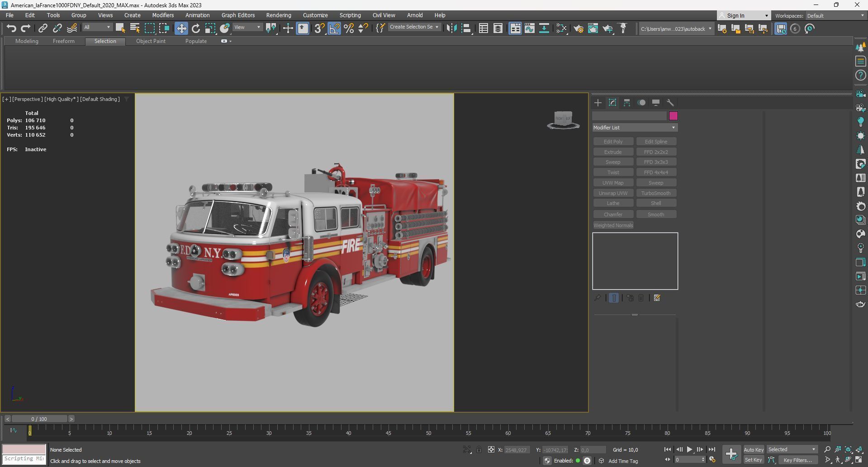
Task: Open the Modifier List dropdown
Action: point(635,128)
